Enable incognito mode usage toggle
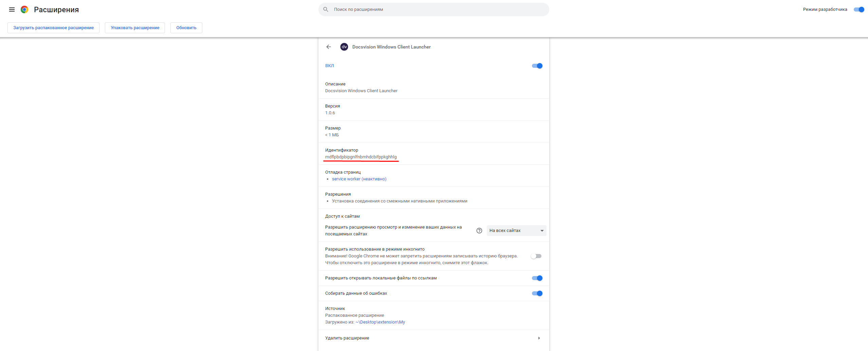This screenshot has height=351, width=868. click(536, 256)
